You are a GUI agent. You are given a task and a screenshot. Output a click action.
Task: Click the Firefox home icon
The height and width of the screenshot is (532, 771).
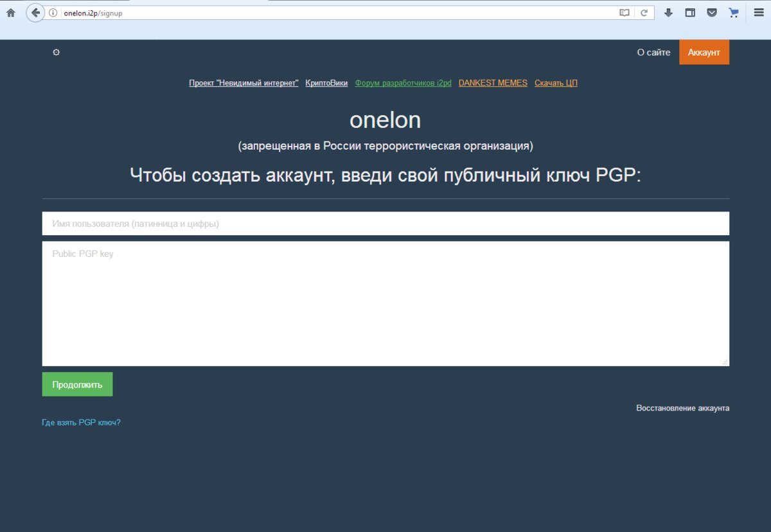click(11, 13)
